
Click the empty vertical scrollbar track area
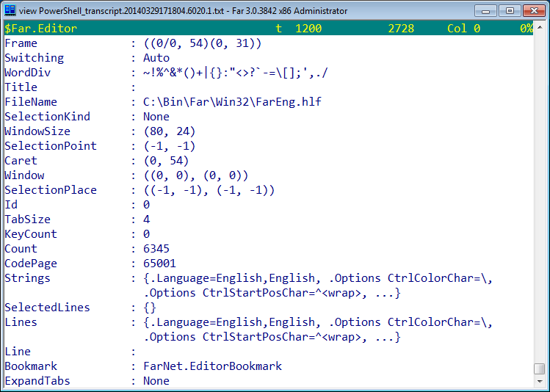point(540,196)
